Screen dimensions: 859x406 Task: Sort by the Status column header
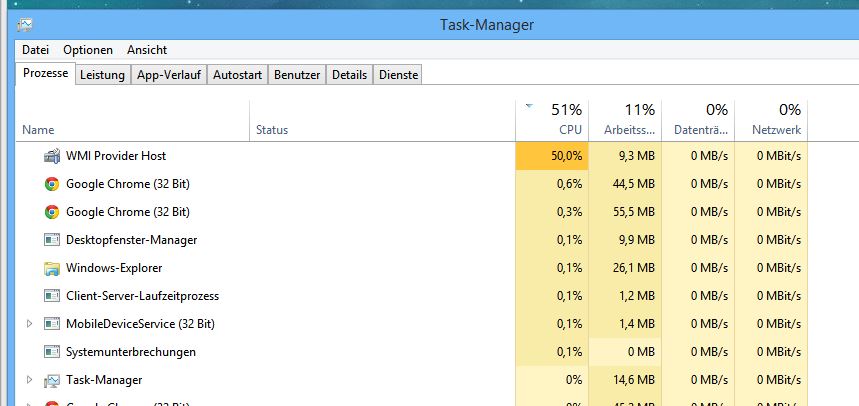[382, 121]
